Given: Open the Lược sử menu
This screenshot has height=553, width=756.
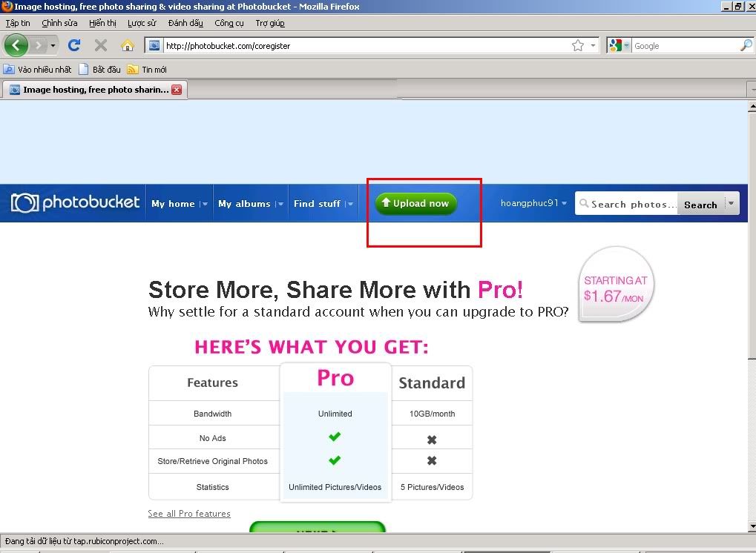Looking at the screenshot, I should tap(142, 23).
